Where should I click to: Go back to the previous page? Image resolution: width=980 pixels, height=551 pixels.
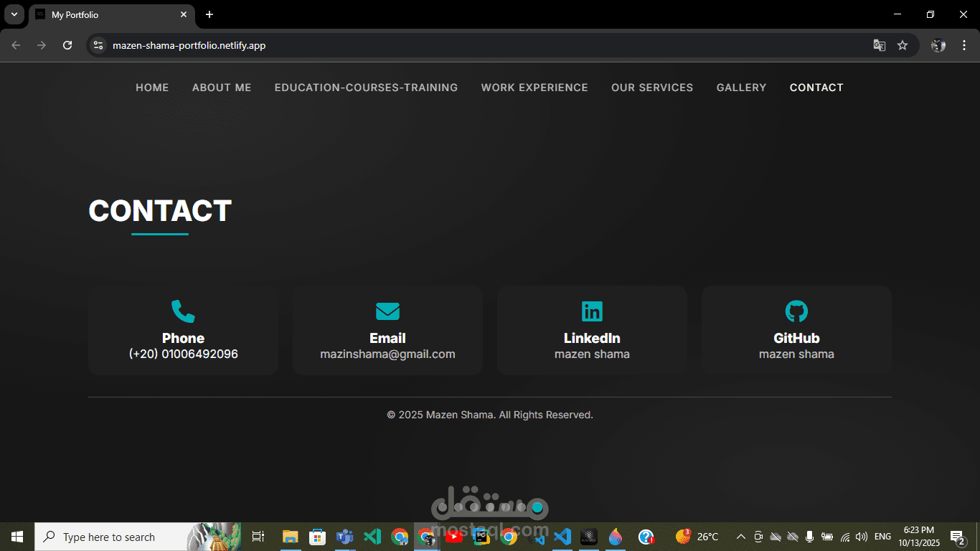(16, 45)
